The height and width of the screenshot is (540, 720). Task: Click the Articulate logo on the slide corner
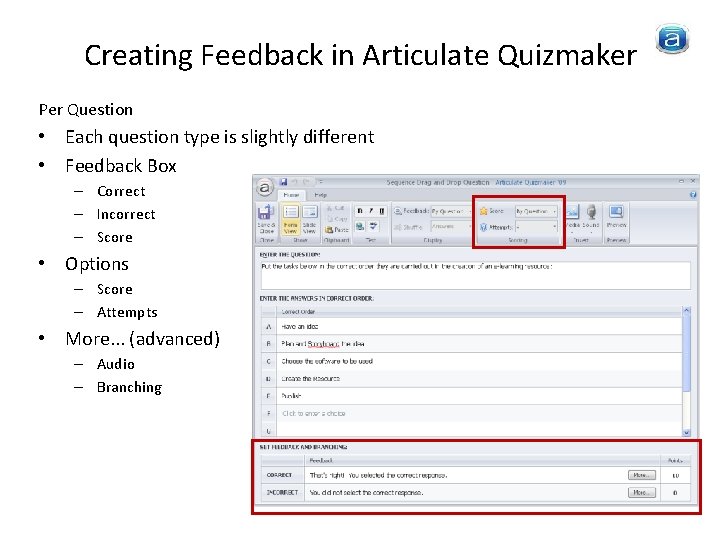pos(672,39)
